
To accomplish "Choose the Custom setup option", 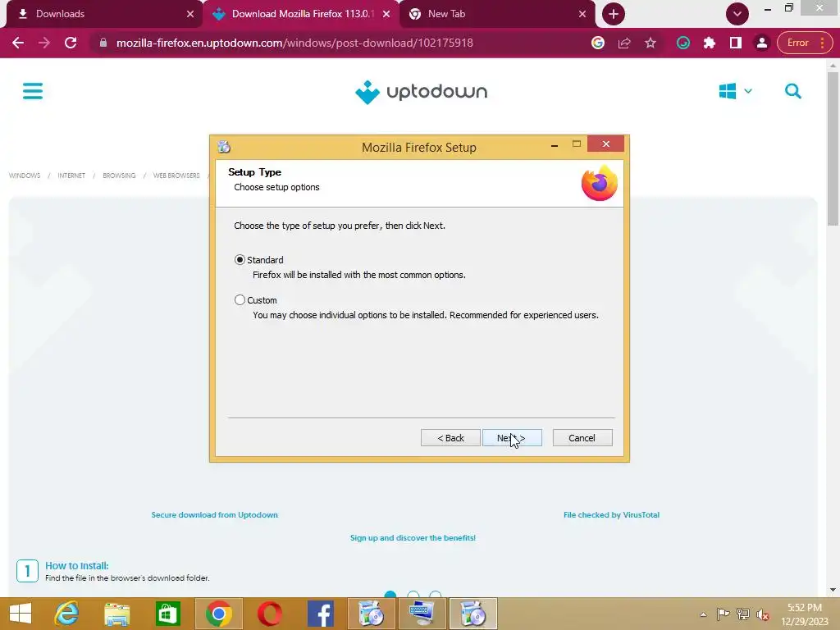I will click(x=240, y=300).
